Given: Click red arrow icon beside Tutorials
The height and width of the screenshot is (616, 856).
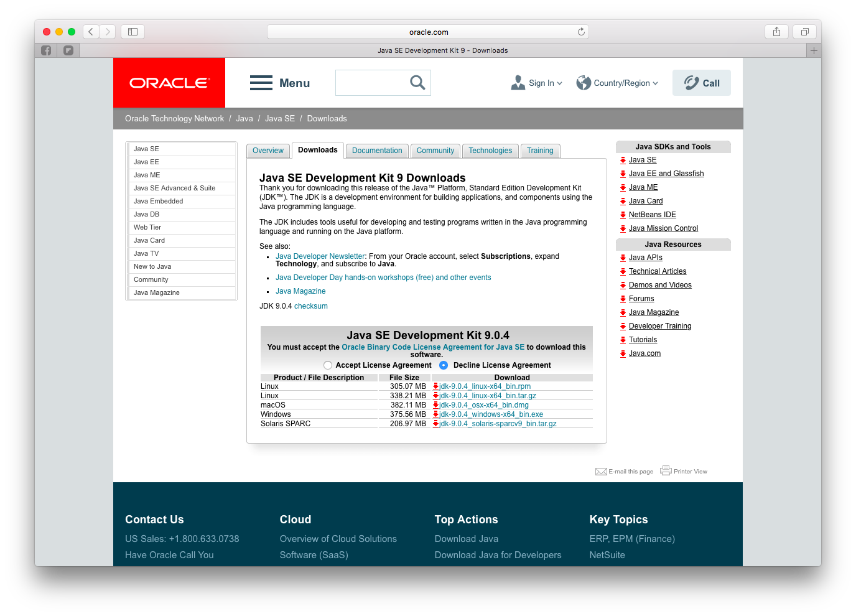Looking at the screenshot, I should tap(623, 340).
